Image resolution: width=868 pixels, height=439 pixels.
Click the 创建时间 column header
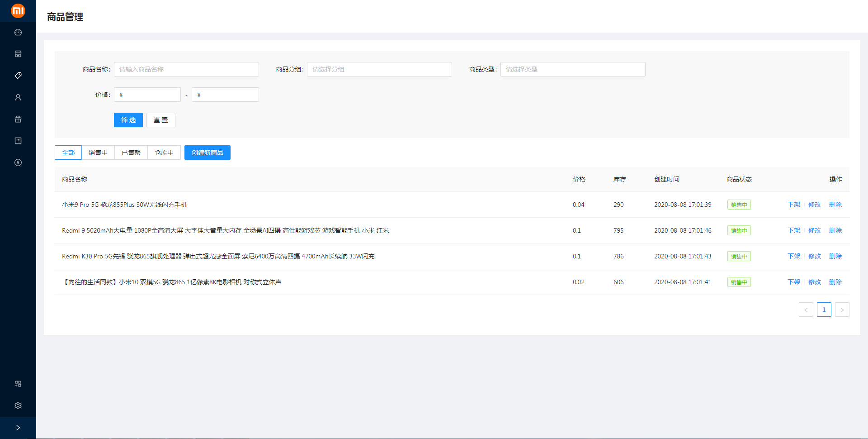667,179
